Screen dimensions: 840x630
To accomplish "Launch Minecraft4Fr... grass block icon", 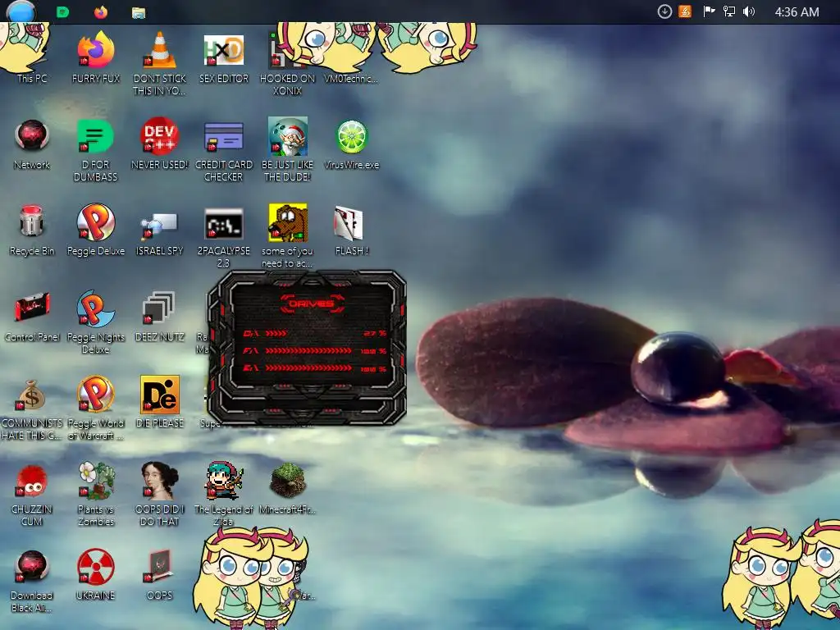I will click(287, 489).
